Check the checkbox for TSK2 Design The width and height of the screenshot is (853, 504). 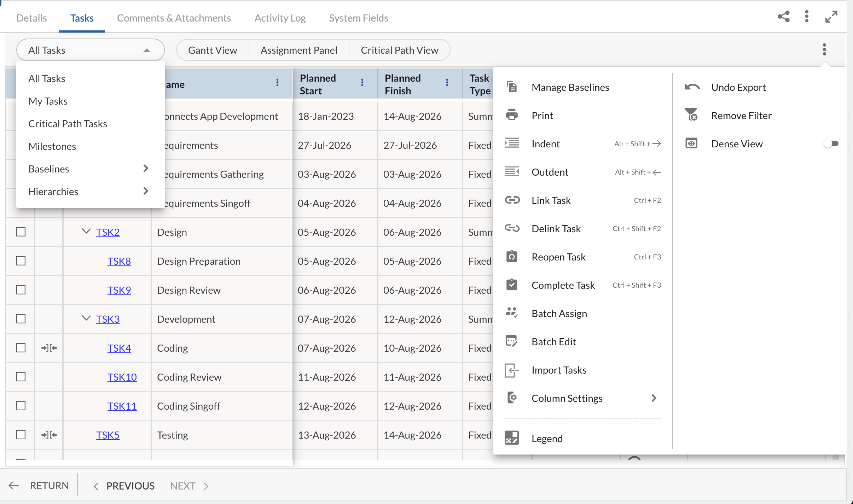click(21, 232)
